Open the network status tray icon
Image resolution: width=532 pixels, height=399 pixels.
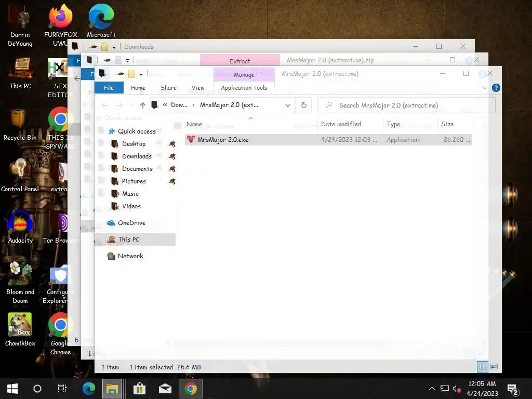click(445, 389)
